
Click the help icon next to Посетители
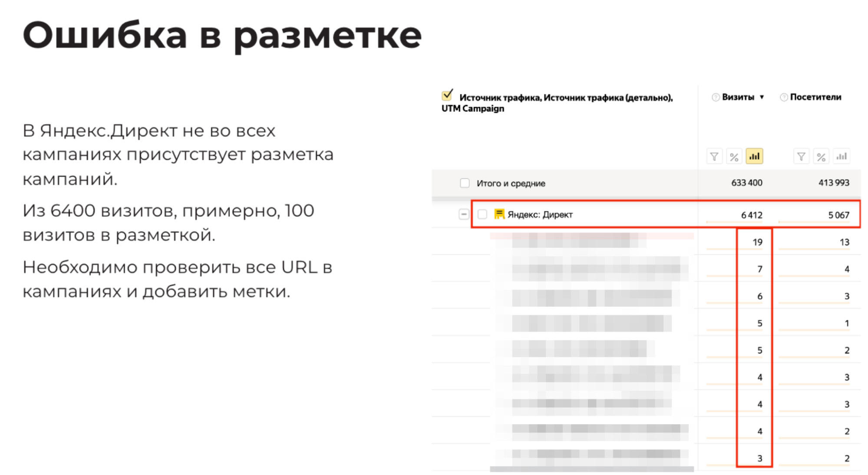(x=784, y=97)
